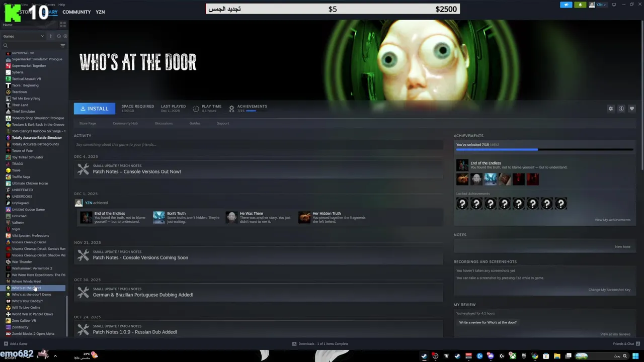Switch library to grid collections view
Screen dimensions: 644x362
pyautogui.click(x=63, y=24)
